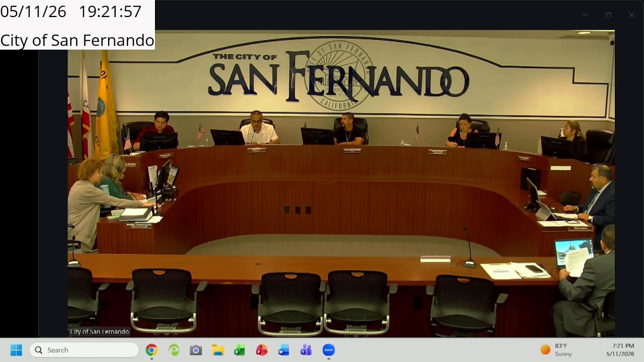Launch the Camera app from taskbar
The image size is (644, 362).
(x=196, y=350)
